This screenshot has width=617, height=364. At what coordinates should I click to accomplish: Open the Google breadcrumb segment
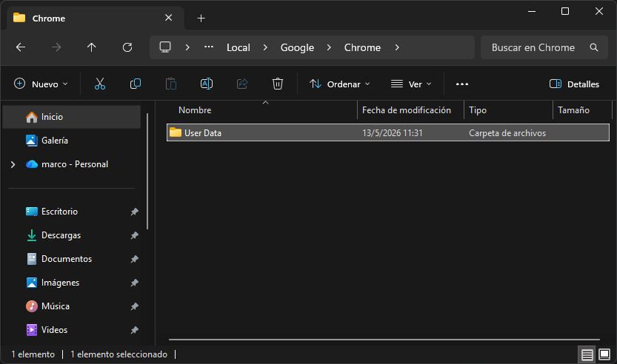tap(297, 47)
